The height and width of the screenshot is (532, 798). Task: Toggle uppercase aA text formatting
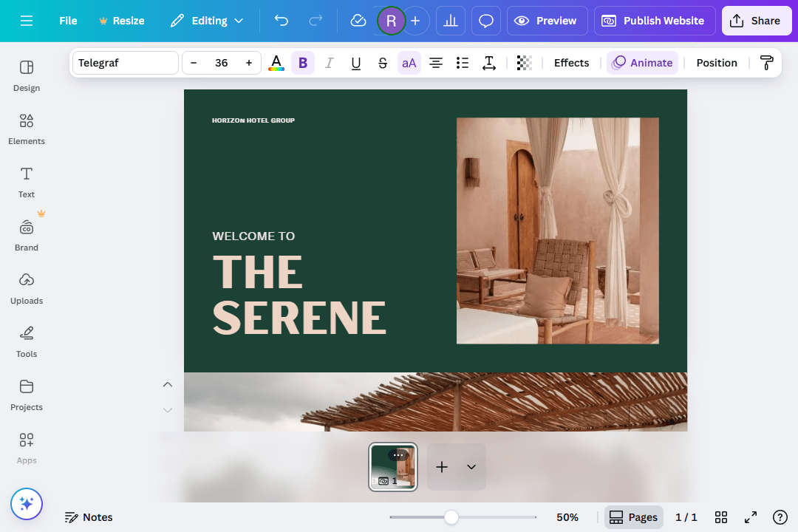[x=409, y=63]
